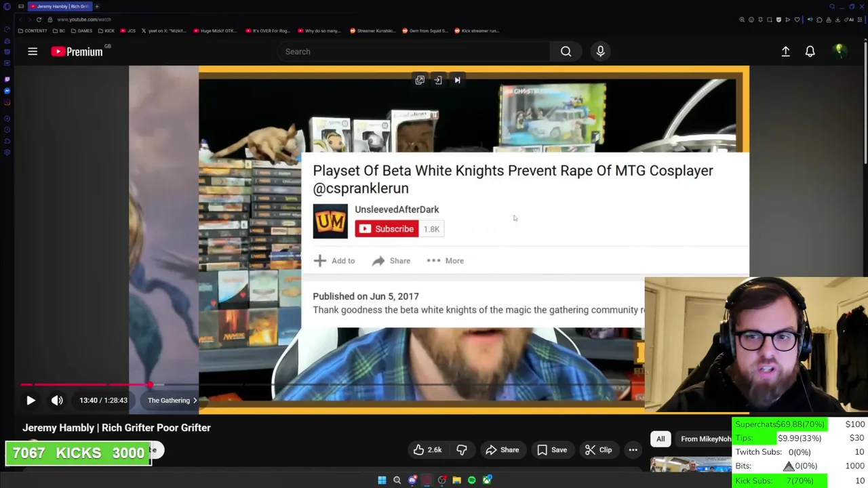
Task: Like the video with 2.6k likes
Action: click(x=427, y=450)
